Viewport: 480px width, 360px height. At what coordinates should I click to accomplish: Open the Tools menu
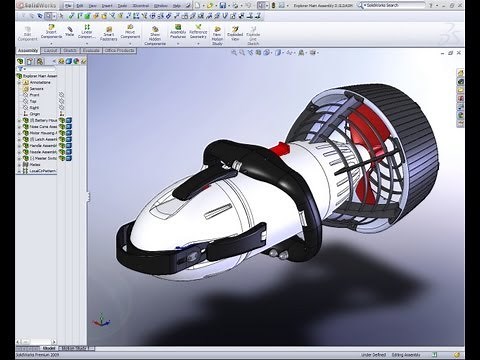tap(123, 6)
